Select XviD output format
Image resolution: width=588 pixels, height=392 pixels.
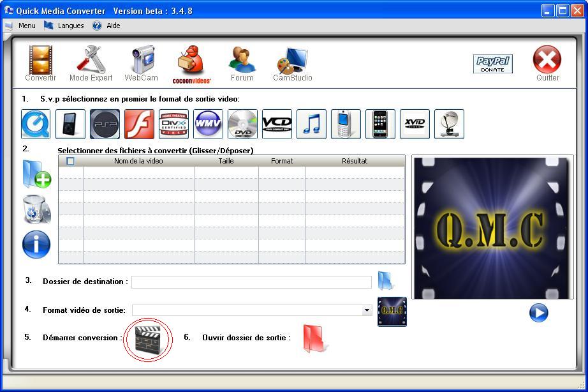pyautogui.click(x=415, y=124)
